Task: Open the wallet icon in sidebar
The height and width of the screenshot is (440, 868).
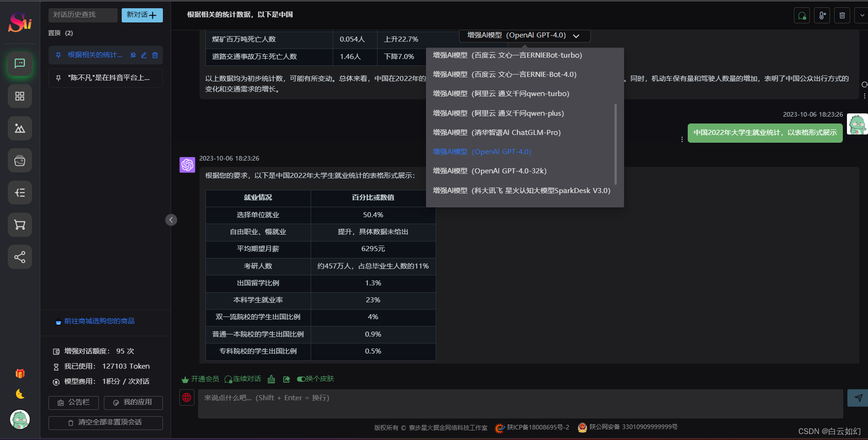Action: [20, 161]
